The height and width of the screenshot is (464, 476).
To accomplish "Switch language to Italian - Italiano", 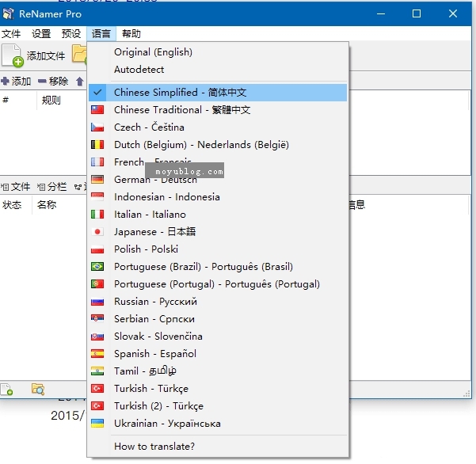I will 218,215.
